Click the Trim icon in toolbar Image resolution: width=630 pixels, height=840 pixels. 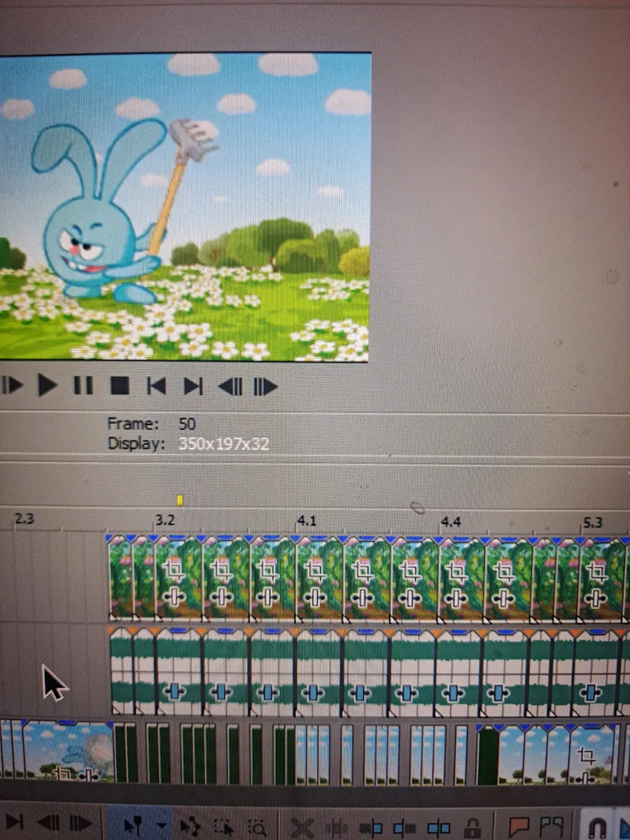pos(337,829)
